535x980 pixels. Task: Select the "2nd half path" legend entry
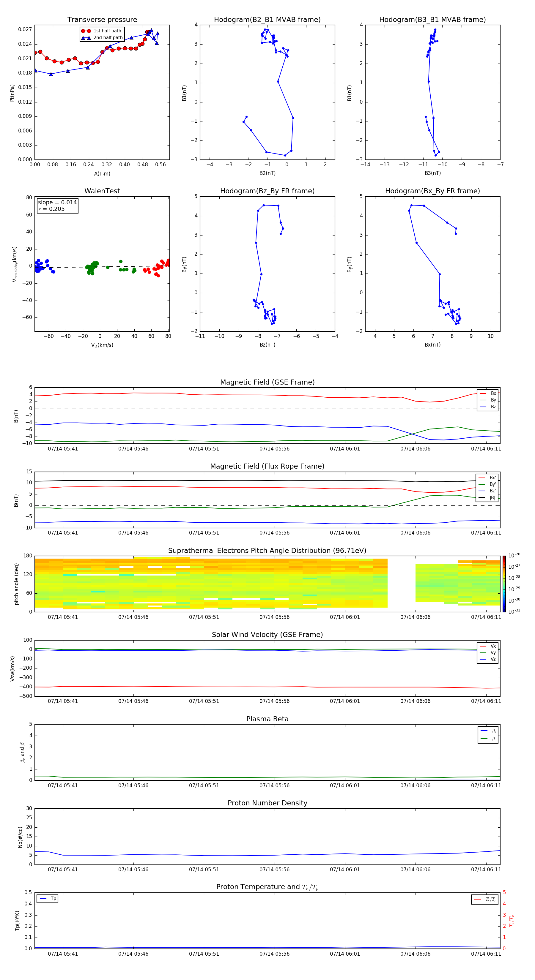[102, 38]
